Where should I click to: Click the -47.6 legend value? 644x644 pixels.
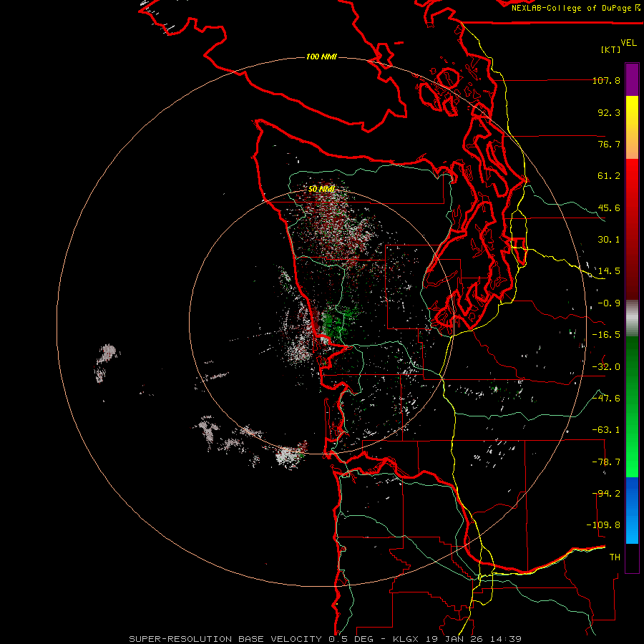(606, 399)
